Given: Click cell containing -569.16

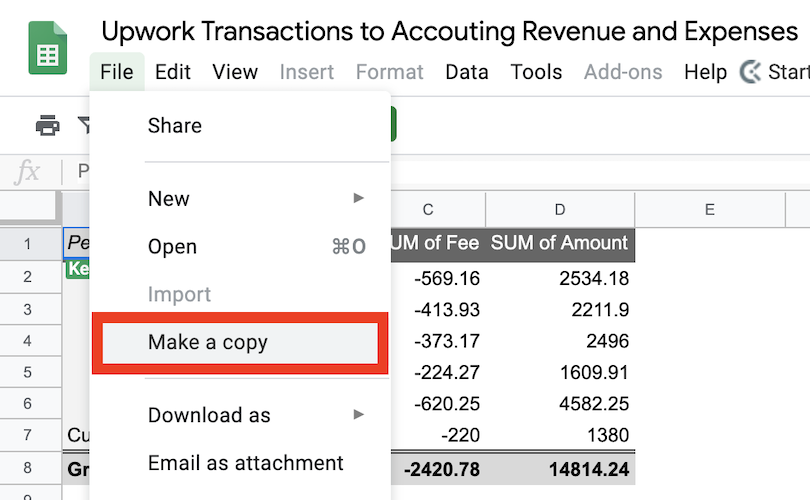Looking at the screenshot, I should (x=438, y=278).
